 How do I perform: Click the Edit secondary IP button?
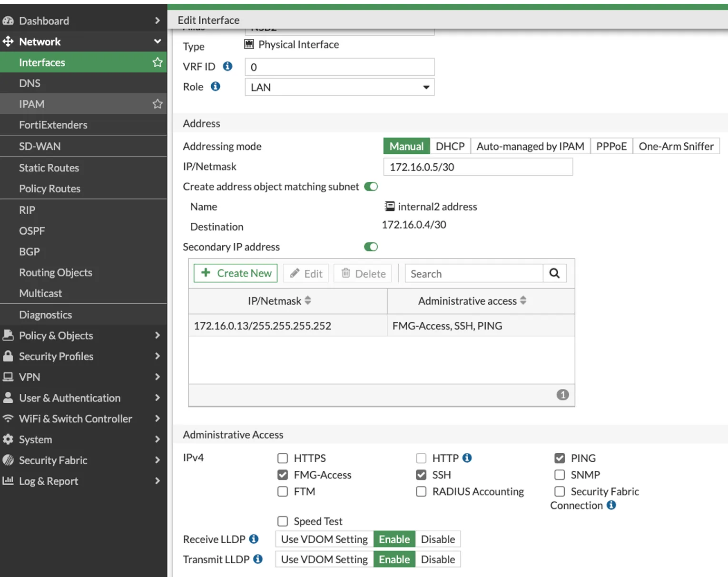click(306, 273)
